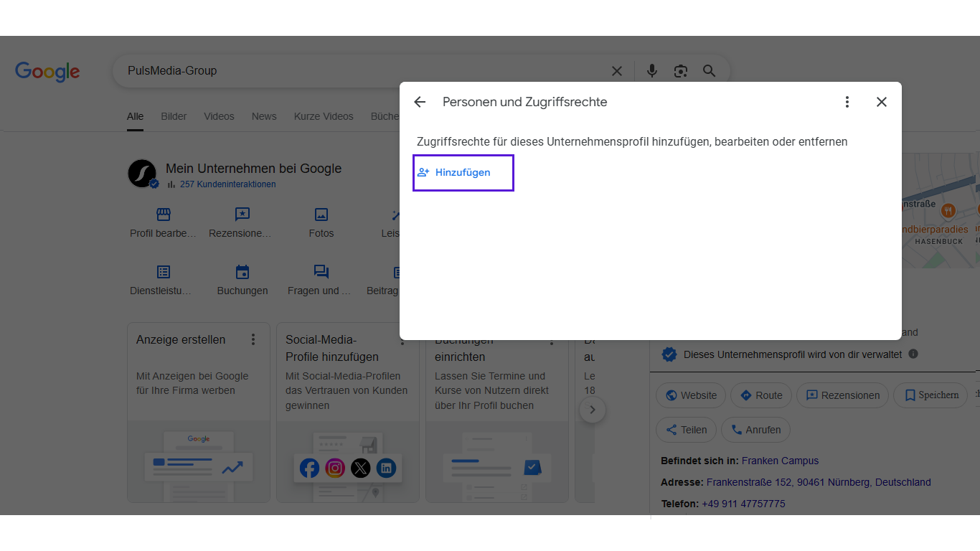Open Profil bearbeiten shortcut

pyautogui.click(x=163, y=222)
